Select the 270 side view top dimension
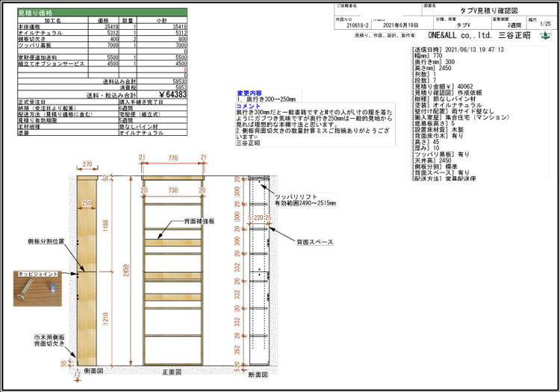Screen dimensions: 560x392 (x=87, y=164)
